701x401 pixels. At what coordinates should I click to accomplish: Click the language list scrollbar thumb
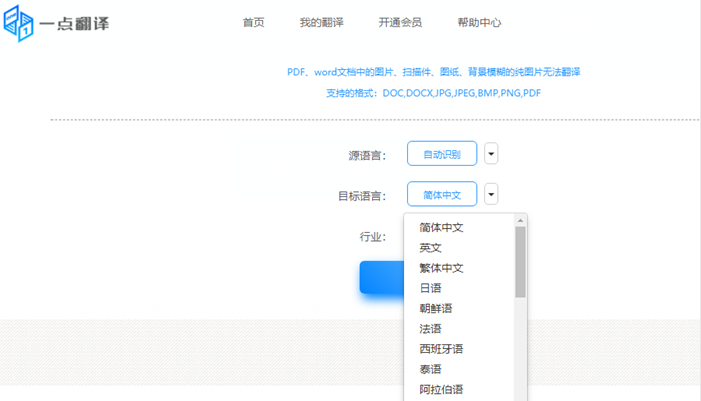point(520,262)
